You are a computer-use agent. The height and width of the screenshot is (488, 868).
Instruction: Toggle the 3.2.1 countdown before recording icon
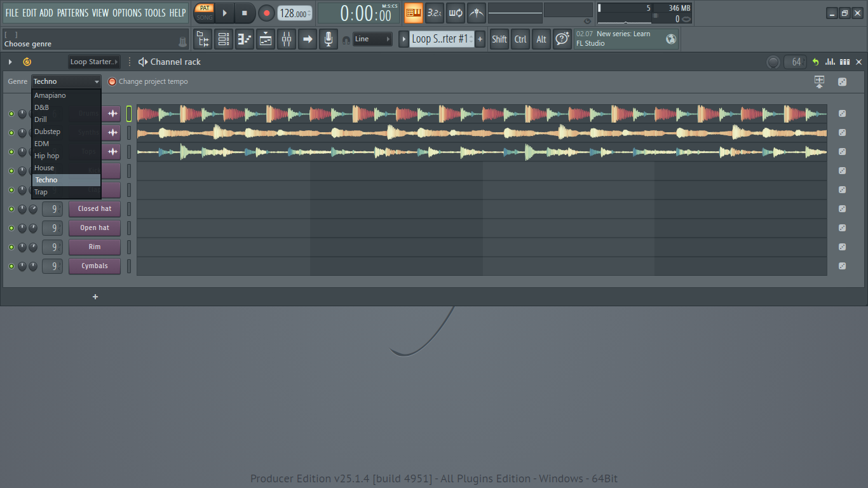click(435, 13)
